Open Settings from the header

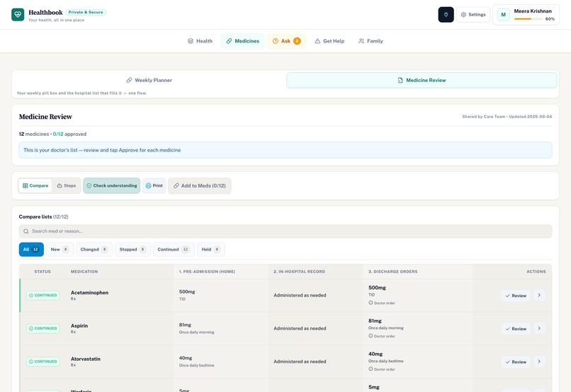473,15
